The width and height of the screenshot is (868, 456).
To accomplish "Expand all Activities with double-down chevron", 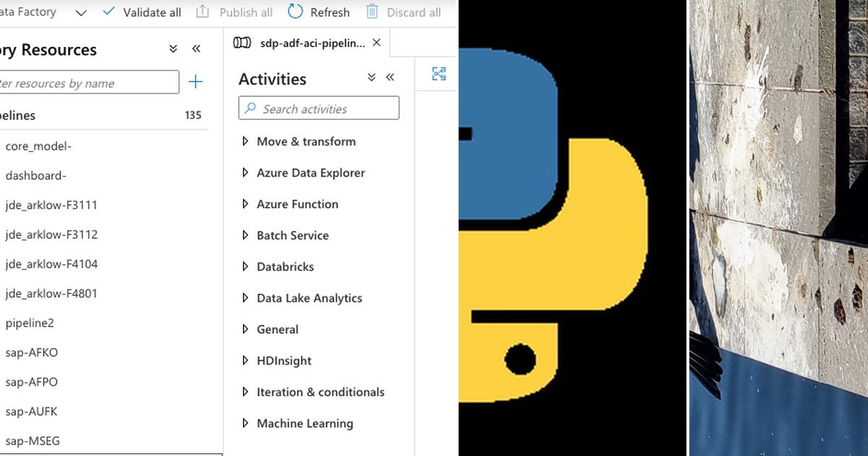I will tap(372, 77).
